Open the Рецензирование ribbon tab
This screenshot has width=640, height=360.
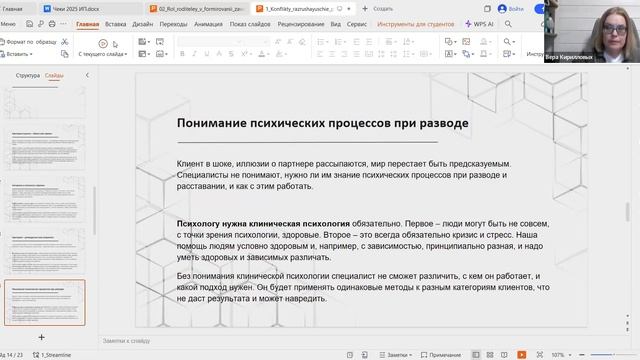(x=301, y=24)
